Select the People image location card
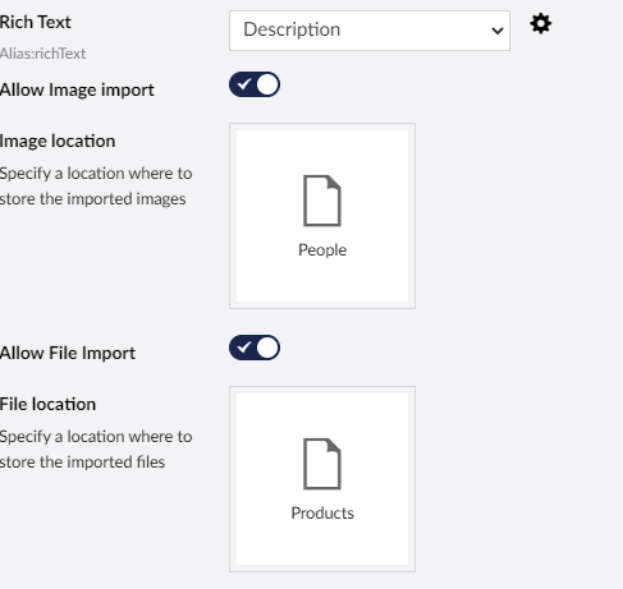 [322, 216]
